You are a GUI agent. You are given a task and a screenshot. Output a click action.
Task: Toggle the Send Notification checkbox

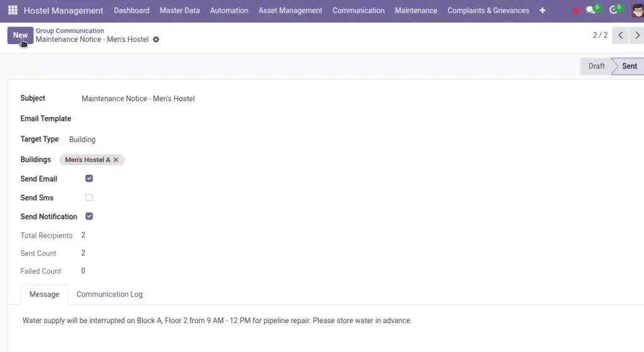(x=89, y=216)
